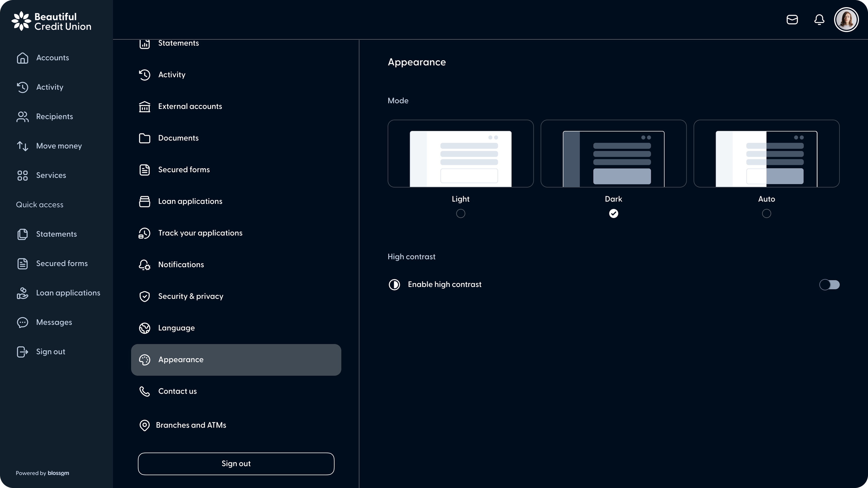
Task: Click the 'Light' mode label
Action: tap(460, 199)
